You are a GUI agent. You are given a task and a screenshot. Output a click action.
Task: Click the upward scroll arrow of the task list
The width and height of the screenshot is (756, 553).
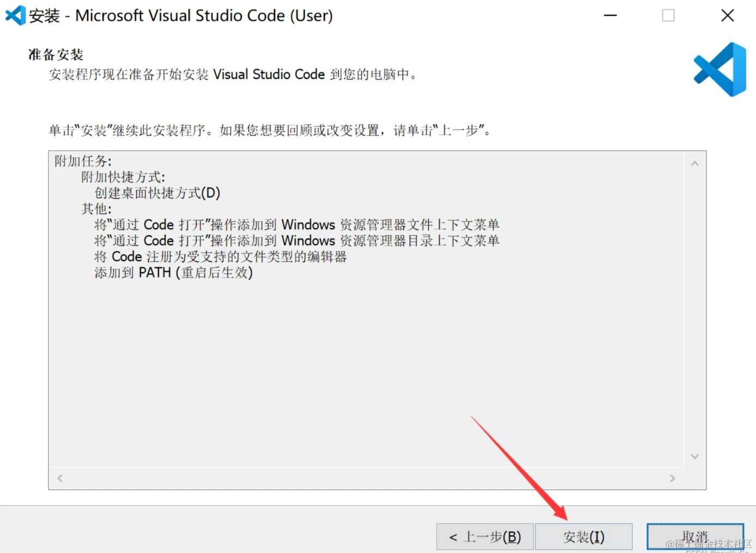tap(695, 163)
